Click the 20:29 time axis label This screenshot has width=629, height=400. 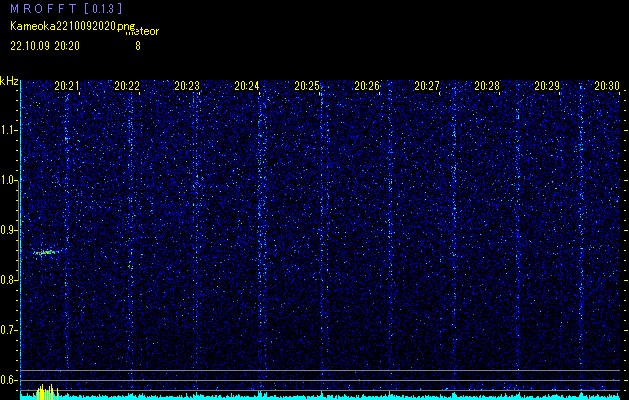pos(547,85)
